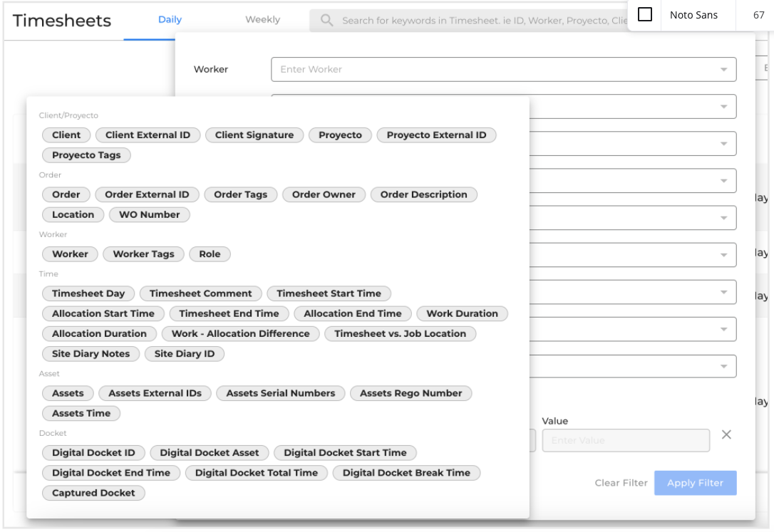Choose the Allocation End Time chip

coord(353,314)
